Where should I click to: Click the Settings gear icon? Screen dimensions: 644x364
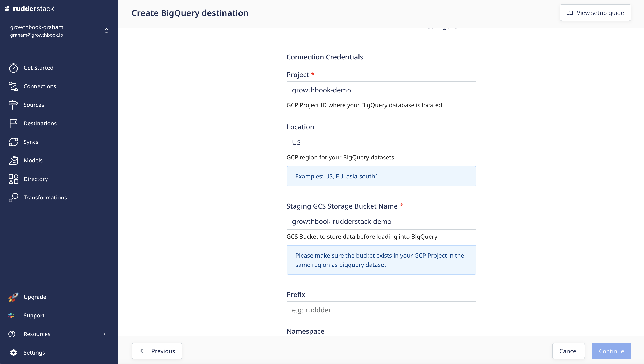[x=13, y=352]
